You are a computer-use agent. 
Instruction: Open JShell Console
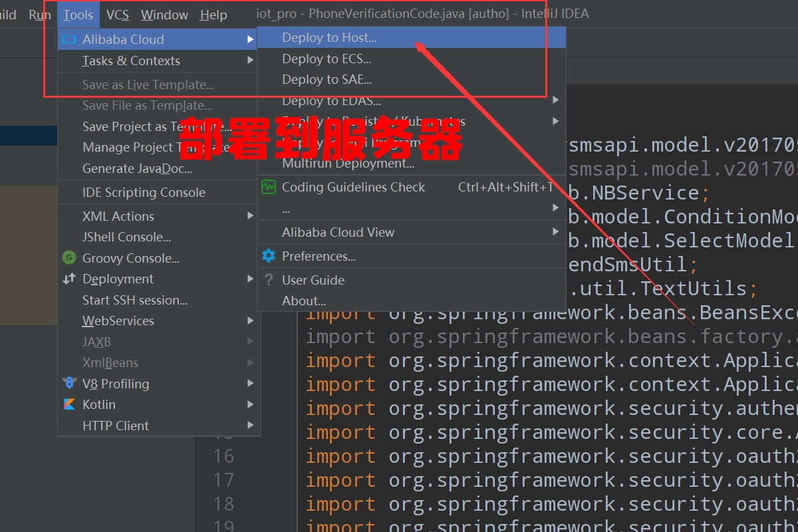point(158,237)
